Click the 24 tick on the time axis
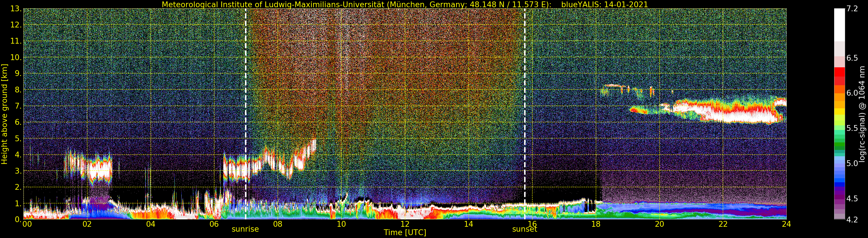 786,224
